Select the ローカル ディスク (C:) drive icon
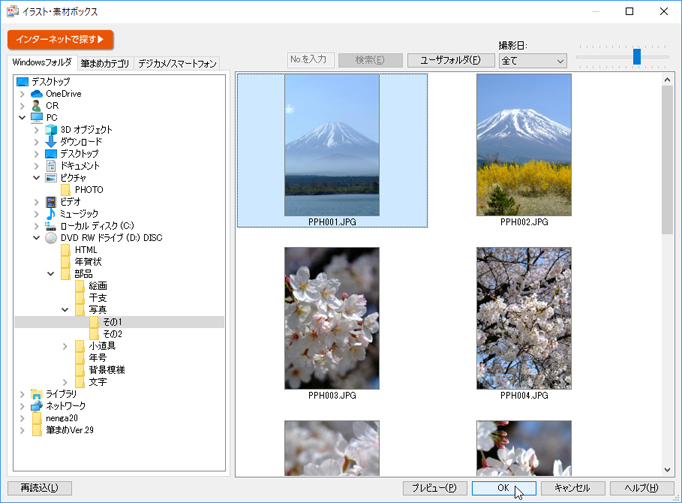The width and height of the screenshot is (682, 503). click(x=51, y=226)
